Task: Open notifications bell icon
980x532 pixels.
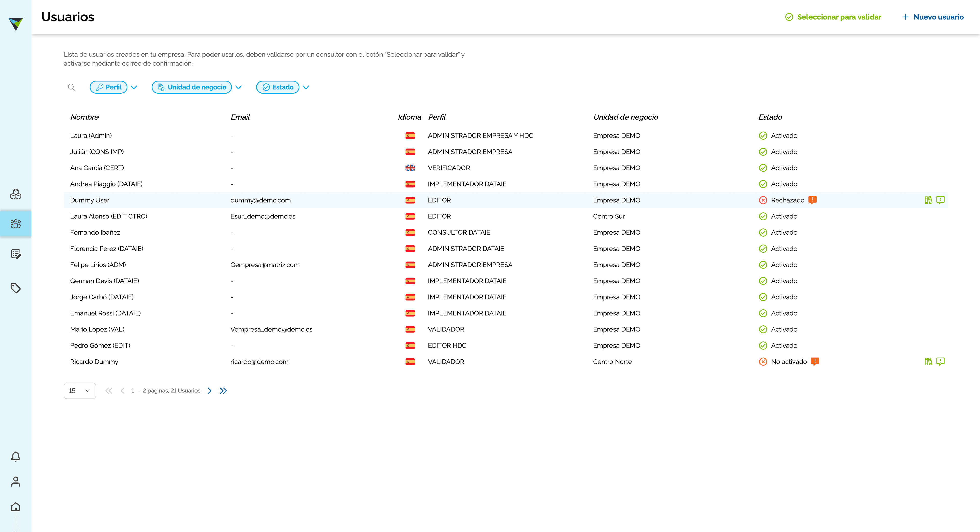Action: (x=16, y=456)
